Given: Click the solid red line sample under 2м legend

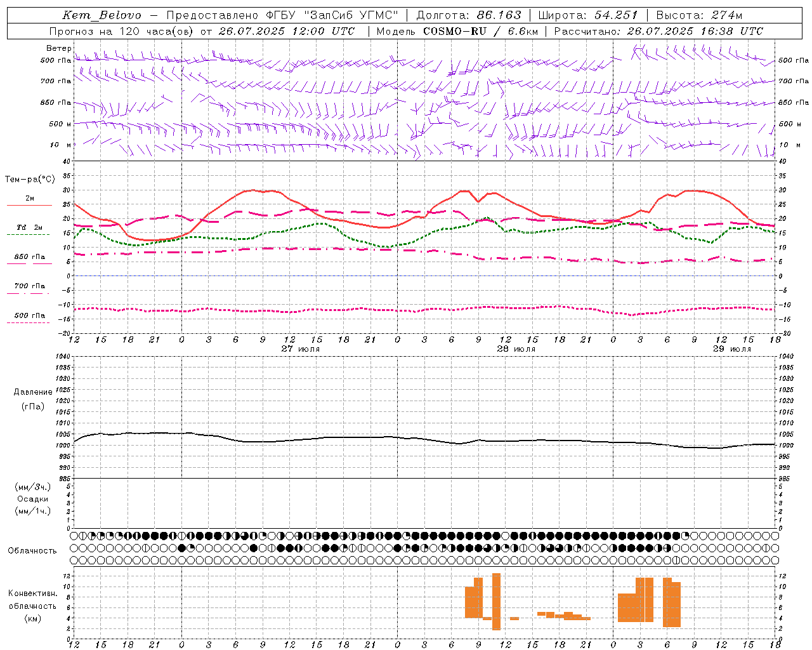Looking at the screenshot, I should pyautogui.click(x=29, y=205).
